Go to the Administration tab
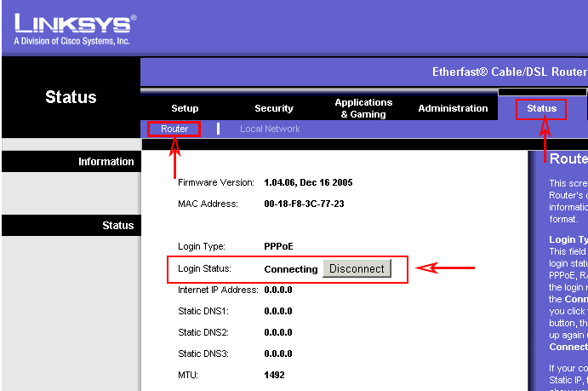The image size is (588, 391). (453, 108)
